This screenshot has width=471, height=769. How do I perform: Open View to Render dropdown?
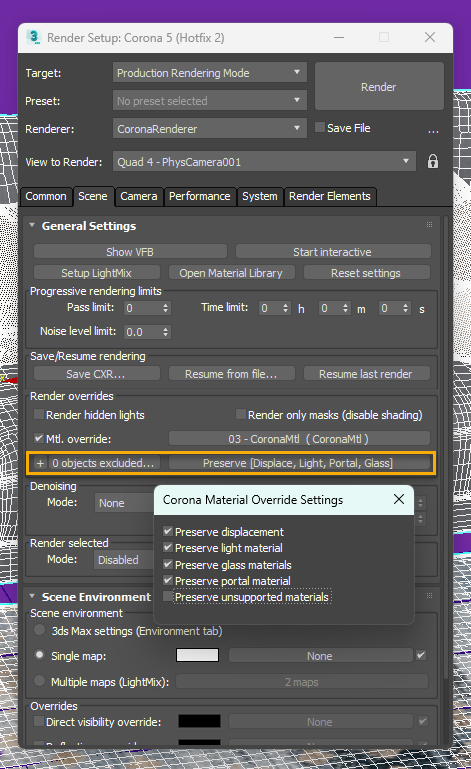click(264, 161)
